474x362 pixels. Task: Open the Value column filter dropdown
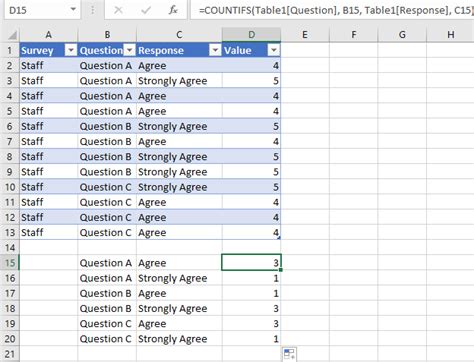tap(273, 50)
